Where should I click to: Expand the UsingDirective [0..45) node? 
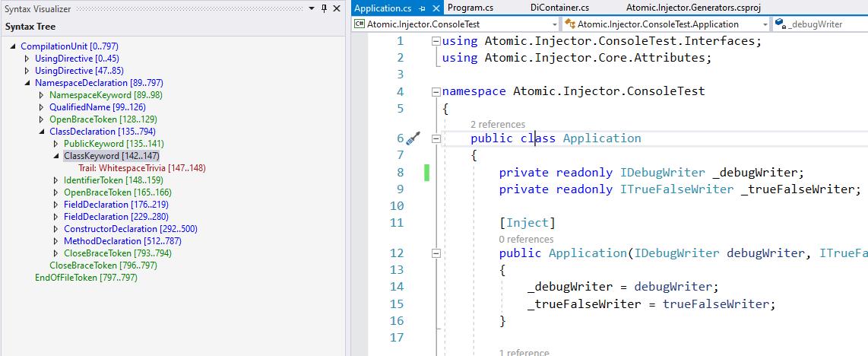tap(27, 59)
